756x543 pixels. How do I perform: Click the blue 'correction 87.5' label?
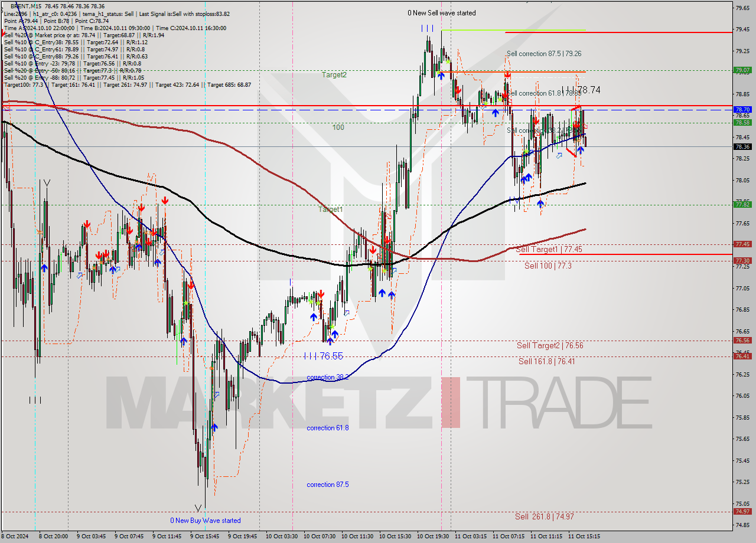328,485
